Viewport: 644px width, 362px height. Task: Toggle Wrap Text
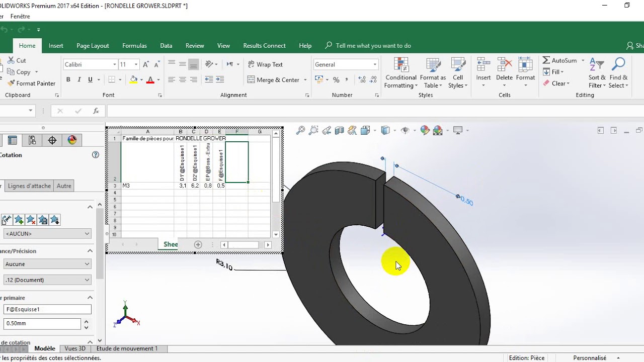[x=266, y=64]
